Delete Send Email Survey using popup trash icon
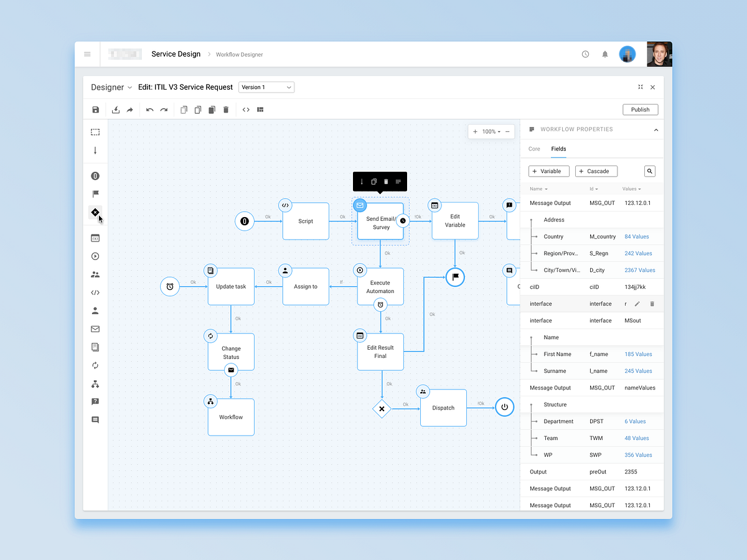Screen dimensions: 747x560 point(386,181)
